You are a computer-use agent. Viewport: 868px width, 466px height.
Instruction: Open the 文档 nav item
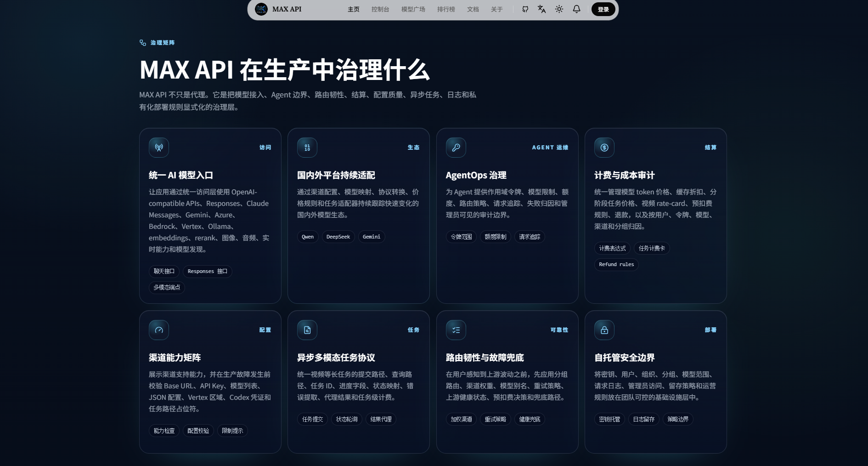coord(473,9)
